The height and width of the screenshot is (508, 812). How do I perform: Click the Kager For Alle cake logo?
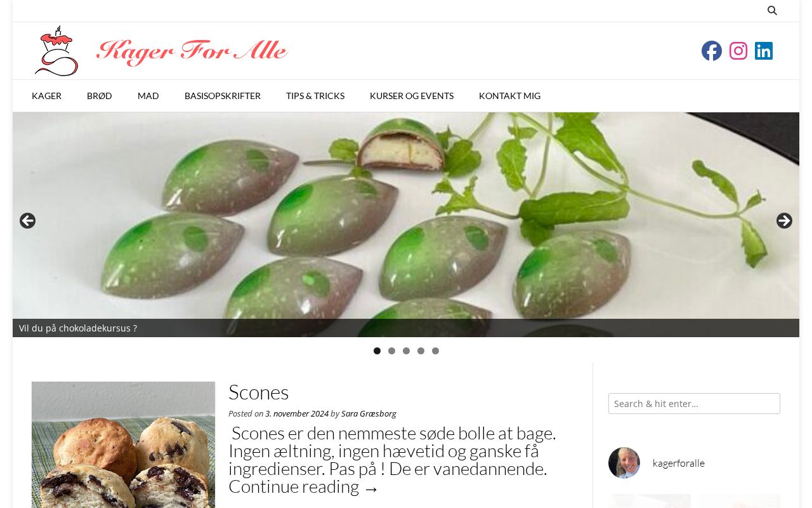point(56,51)
